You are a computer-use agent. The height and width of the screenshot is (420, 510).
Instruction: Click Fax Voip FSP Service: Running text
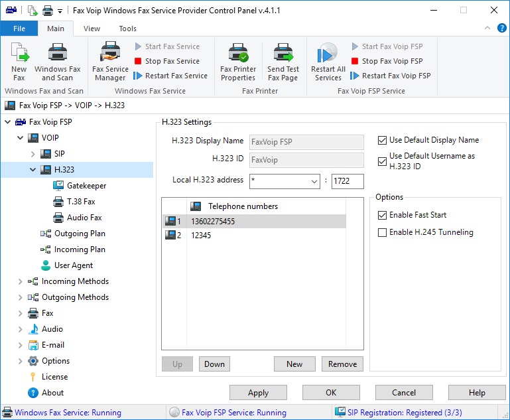coord(234,413)
